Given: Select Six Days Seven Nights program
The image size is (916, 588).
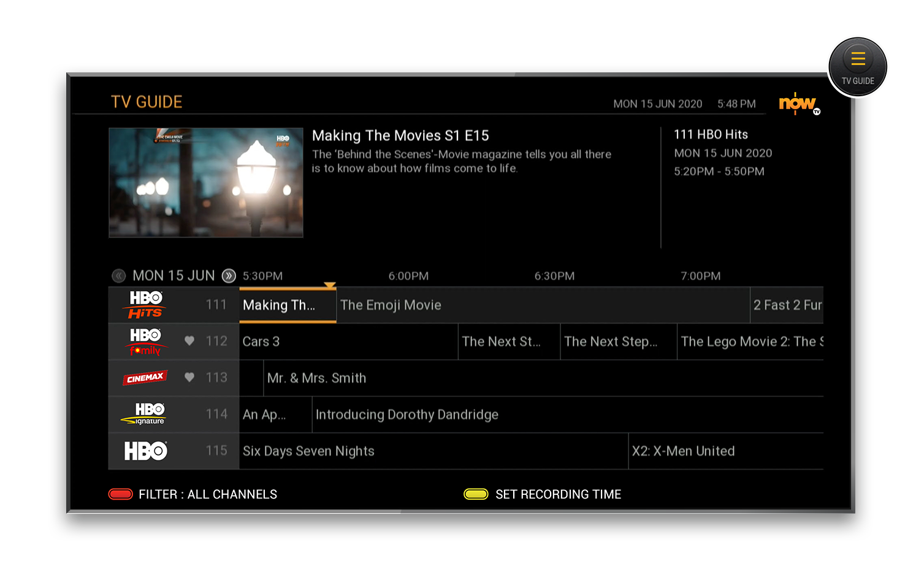Looking at the screenshot, I should [433, 451].
